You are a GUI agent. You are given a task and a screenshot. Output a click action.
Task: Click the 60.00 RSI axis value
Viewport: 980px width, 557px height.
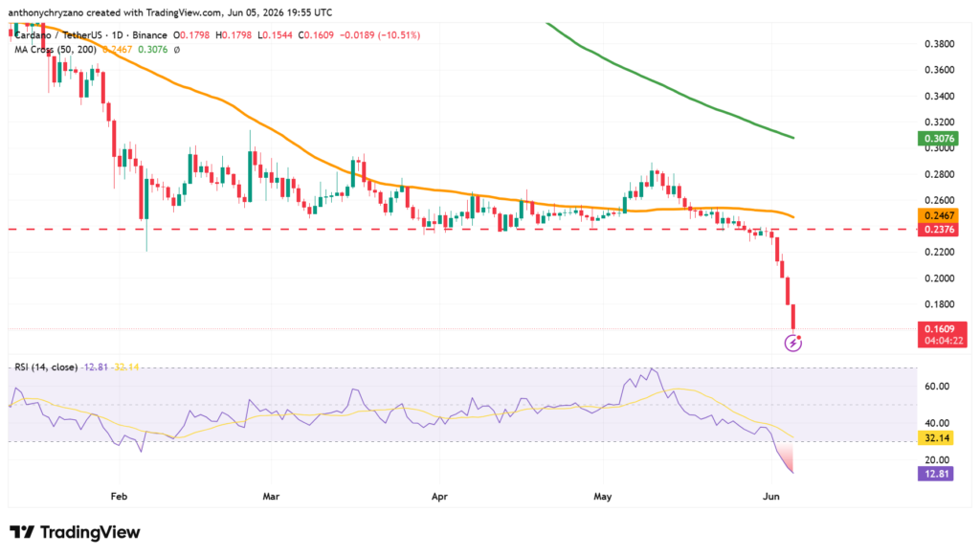tap(937, 387)
